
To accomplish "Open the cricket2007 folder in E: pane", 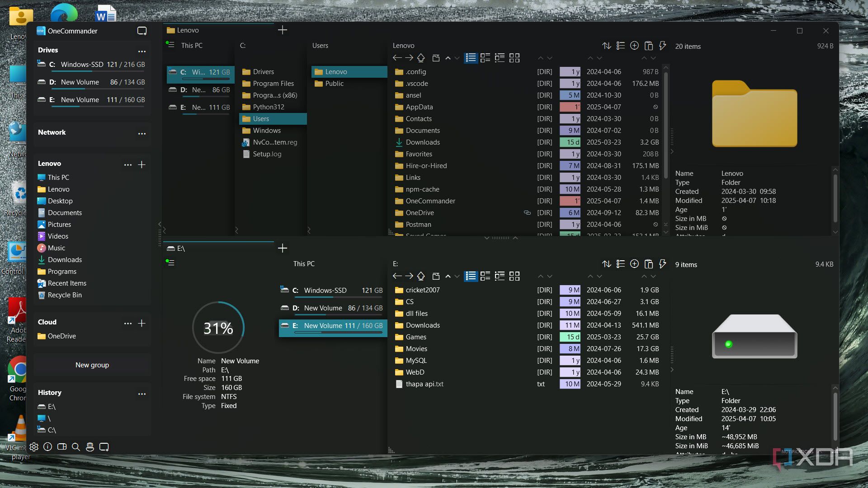I will tap(422, 290).
